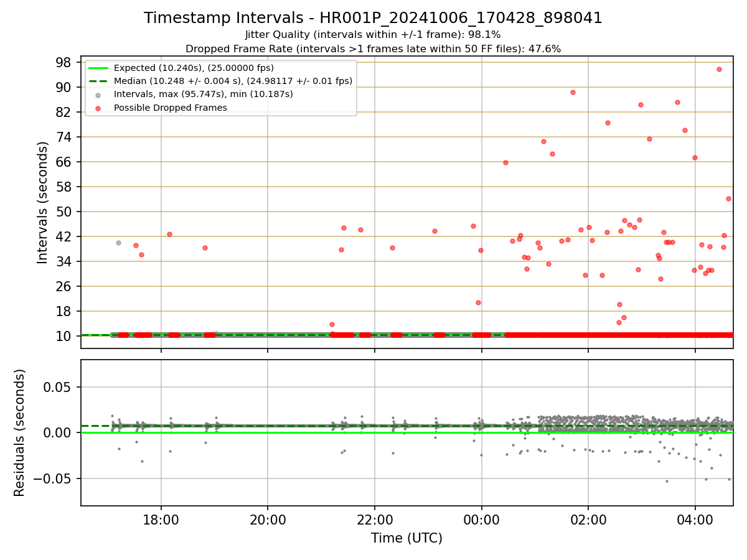Click x-axis tick label '20:00'
Screen dimensions: 747x560
[x=268, y=519]
